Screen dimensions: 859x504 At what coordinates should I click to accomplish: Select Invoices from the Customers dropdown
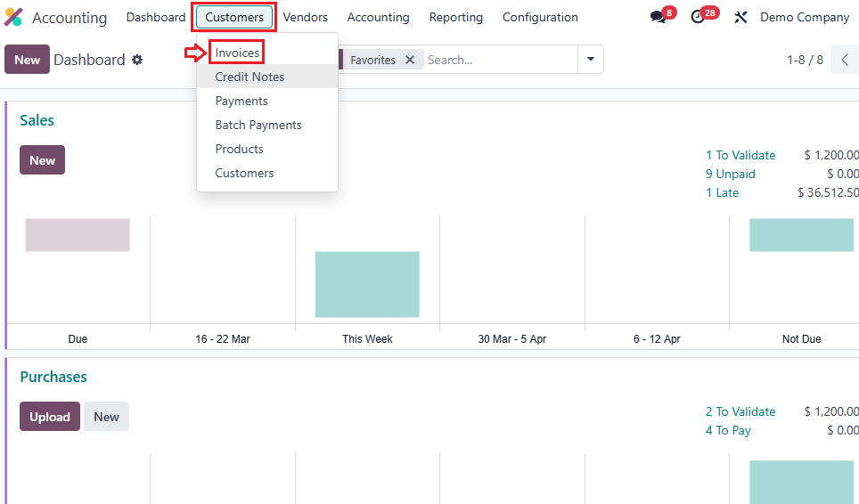tap(237, 53)
